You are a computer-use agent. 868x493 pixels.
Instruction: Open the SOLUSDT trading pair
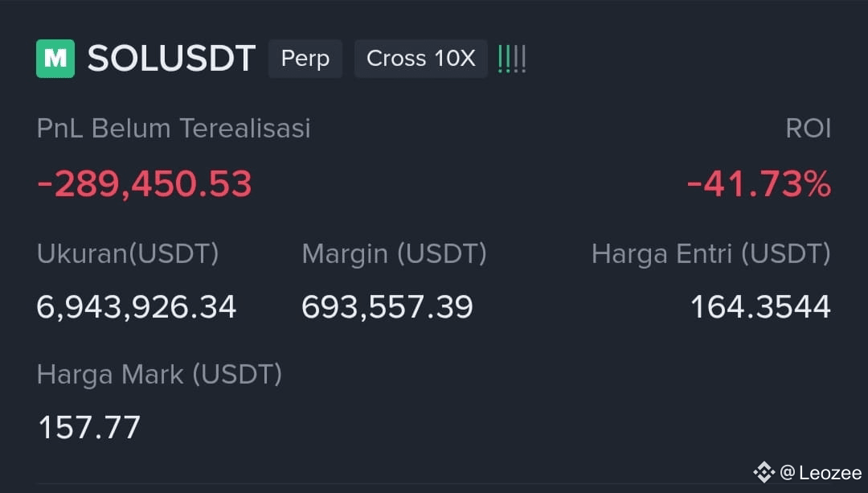pyautogui.click(x=171, y=58)
